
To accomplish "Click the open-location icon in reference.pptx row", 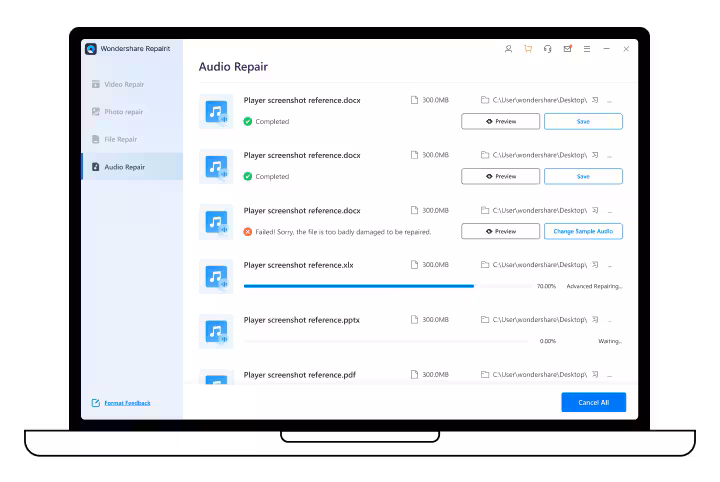I will [x=595, y=319].
